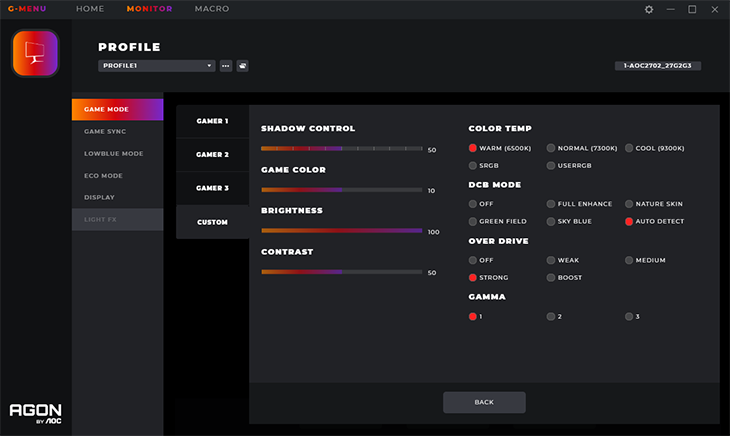
Task: Click the Back button
Action: pyautogui.click(x=484, y=402)
